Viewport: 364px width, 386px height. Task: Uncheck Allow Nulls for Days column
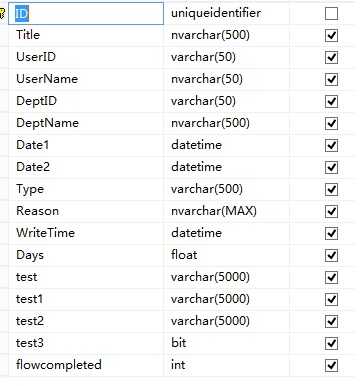point(331,256)
